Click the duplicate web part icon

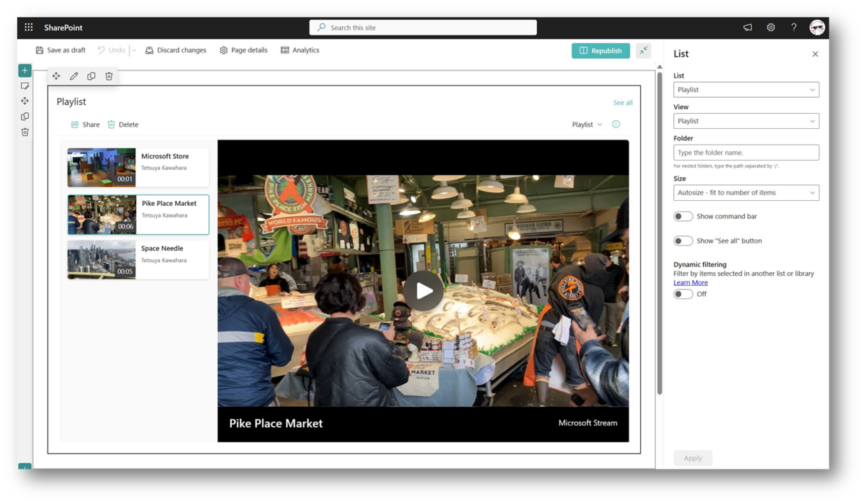click(x=91, y=76)
